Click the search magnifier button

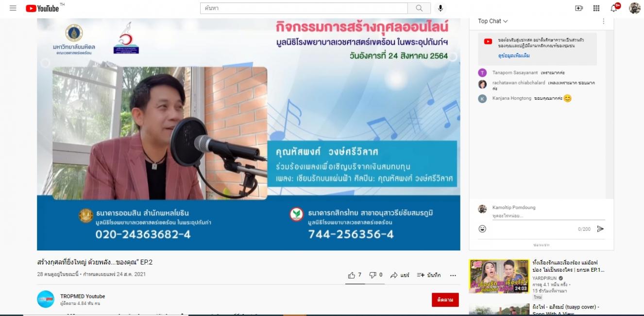tap(419, 8)
